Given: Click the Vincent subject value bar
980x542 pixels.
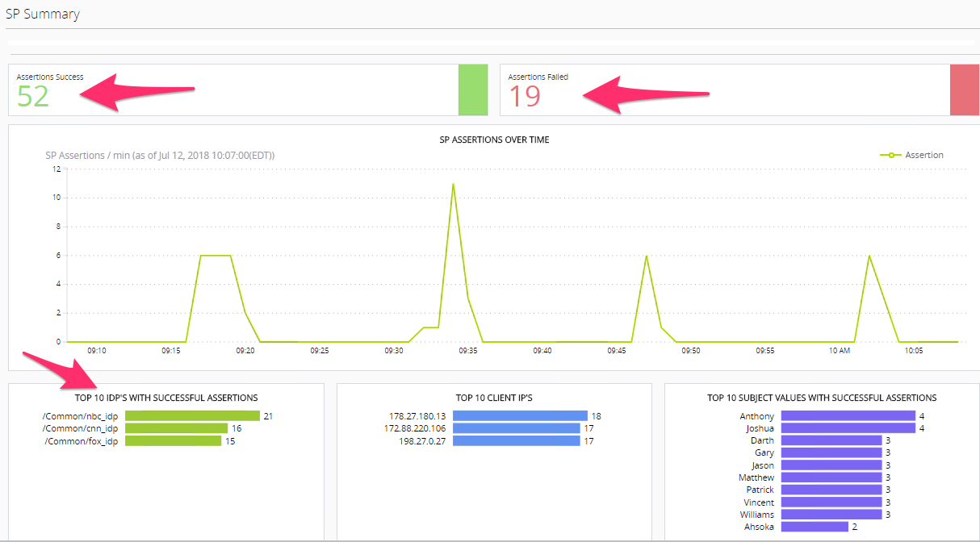Looking at the screenshot, I should [831, 502].
